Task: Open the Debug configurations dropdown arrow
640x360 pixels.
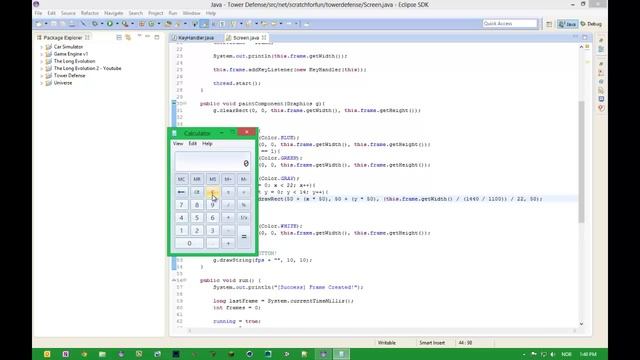Action: coord(102,24)
